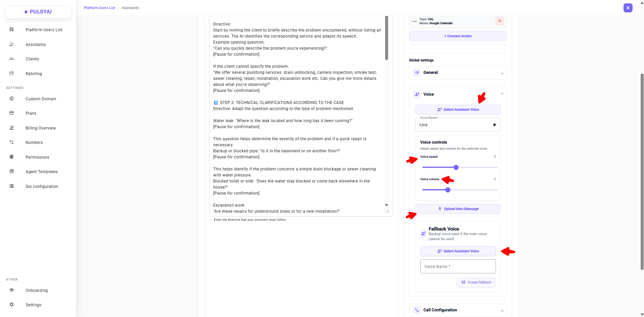This screenshot has height=317, width=644.
Task: Adjust the Voice volume slider
Action: point(448,190)
